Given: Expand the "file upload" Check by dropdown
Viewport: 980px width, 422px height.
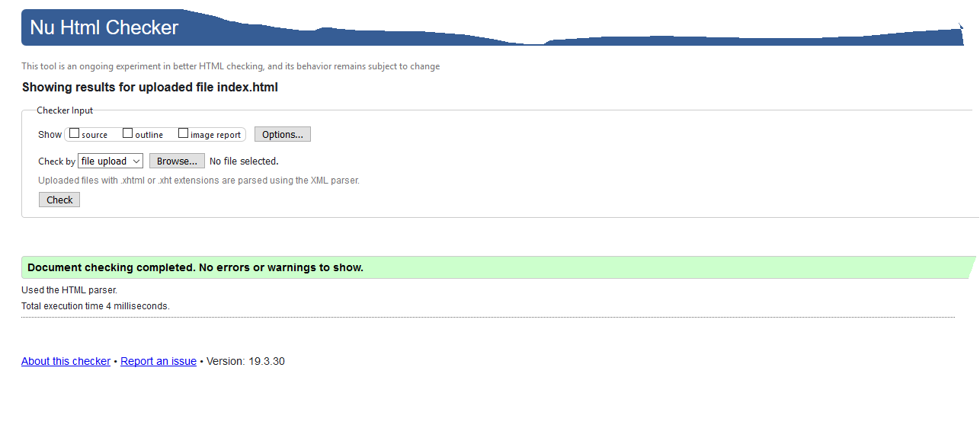Looking at the screenshot, I should pyautogui.click(x=110, y=161).
